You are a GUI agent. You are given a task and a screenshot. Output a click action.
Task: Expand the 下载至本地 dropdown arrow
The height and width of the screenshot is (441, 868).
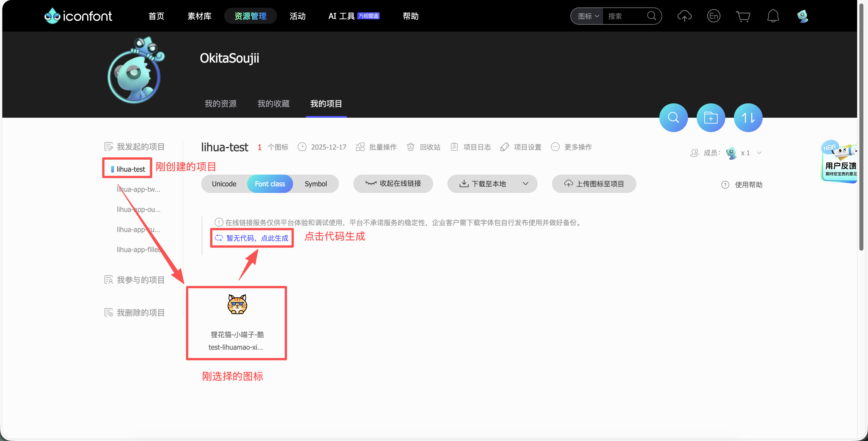click(525, 183)
